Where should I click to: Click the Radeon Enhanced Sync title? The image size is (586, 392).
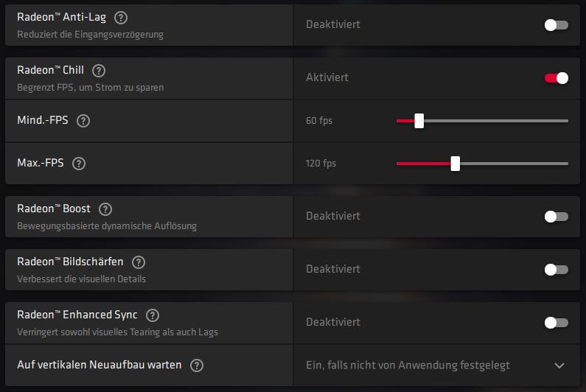[77, 315]
